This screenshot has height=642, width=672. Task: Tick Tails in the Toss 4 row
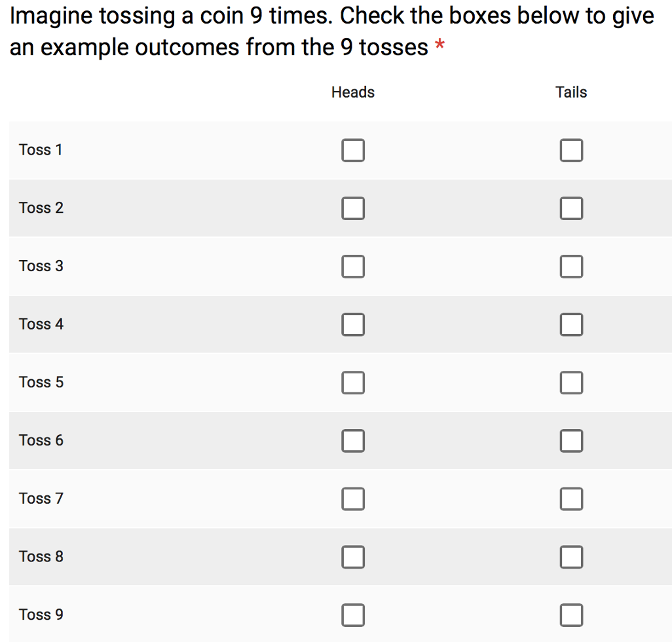click(x=571, y=324)
